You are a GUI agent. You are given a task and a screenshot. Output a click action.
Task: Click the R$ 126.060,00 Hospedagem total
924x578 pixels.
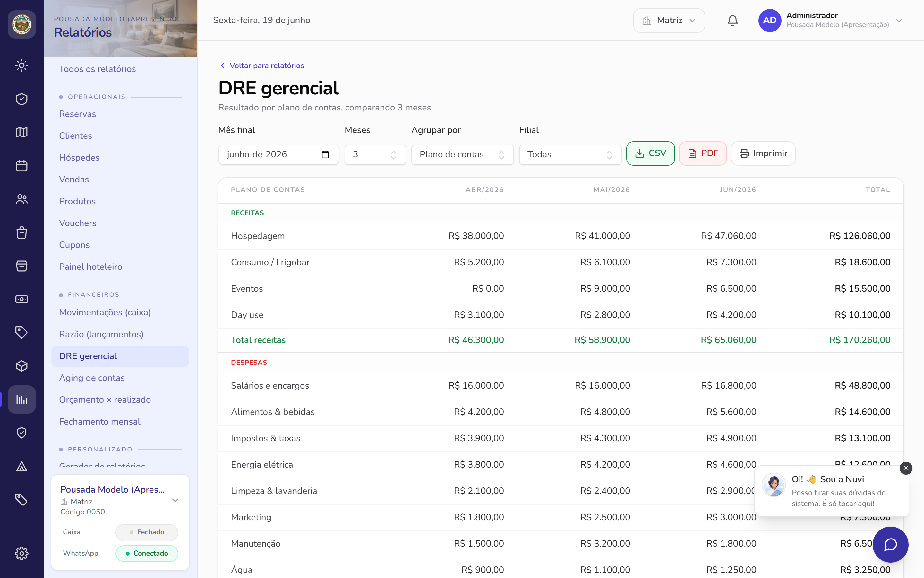(x=860, y=236)
